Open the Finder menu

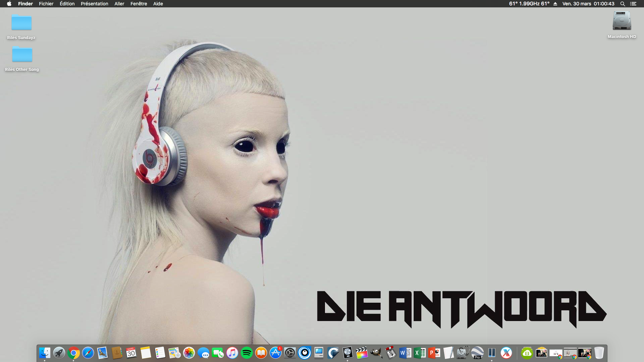pos(25,4)
